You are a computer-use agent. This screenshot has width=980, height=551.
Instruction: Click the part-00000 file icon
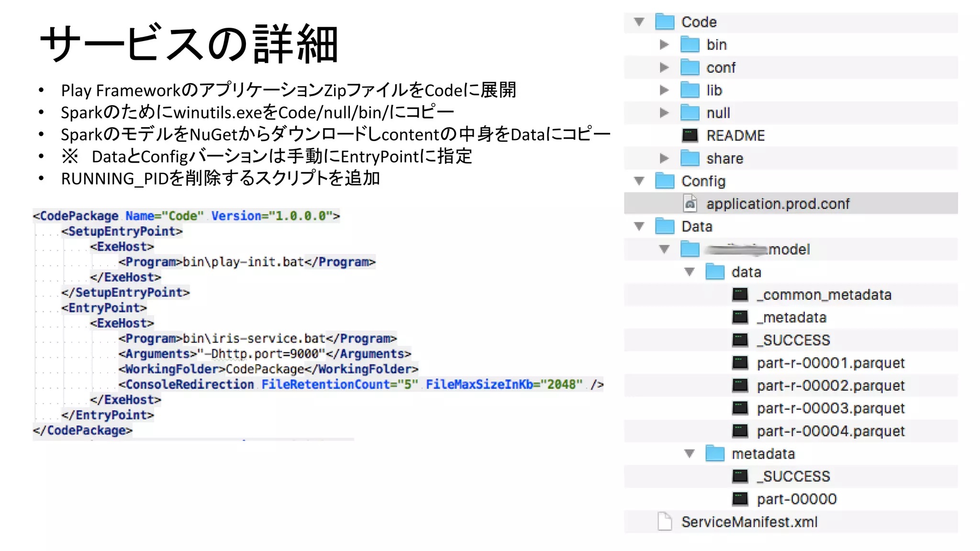[740, 499]
